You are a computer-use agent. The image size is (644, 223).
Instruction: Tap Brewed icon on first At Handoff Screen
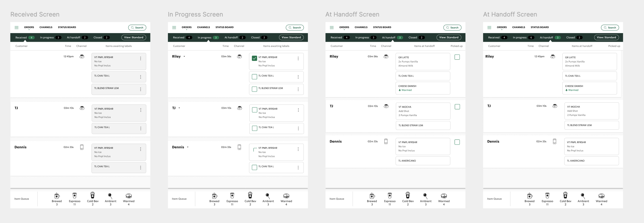point(372,196)
